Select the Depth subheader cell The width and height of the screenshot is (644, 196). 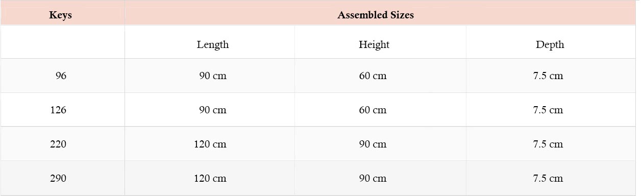tap(551, 42)
